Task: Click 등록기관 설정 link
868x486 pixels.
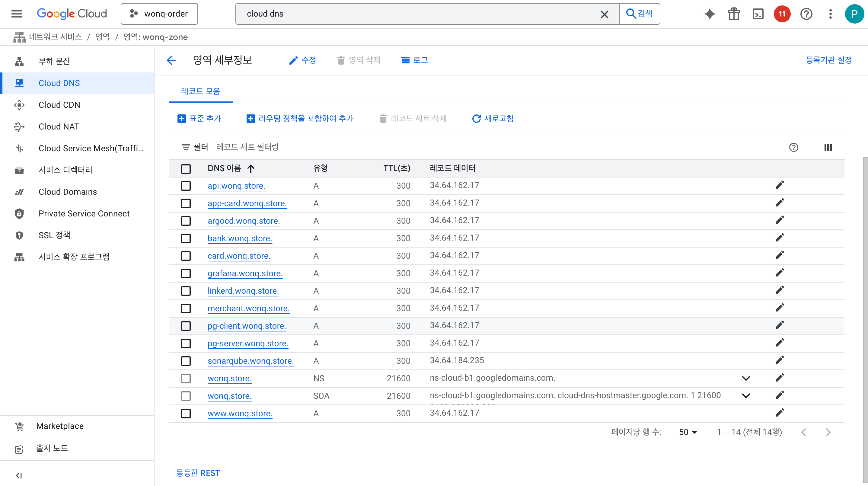Action: (x=829, y=60)
